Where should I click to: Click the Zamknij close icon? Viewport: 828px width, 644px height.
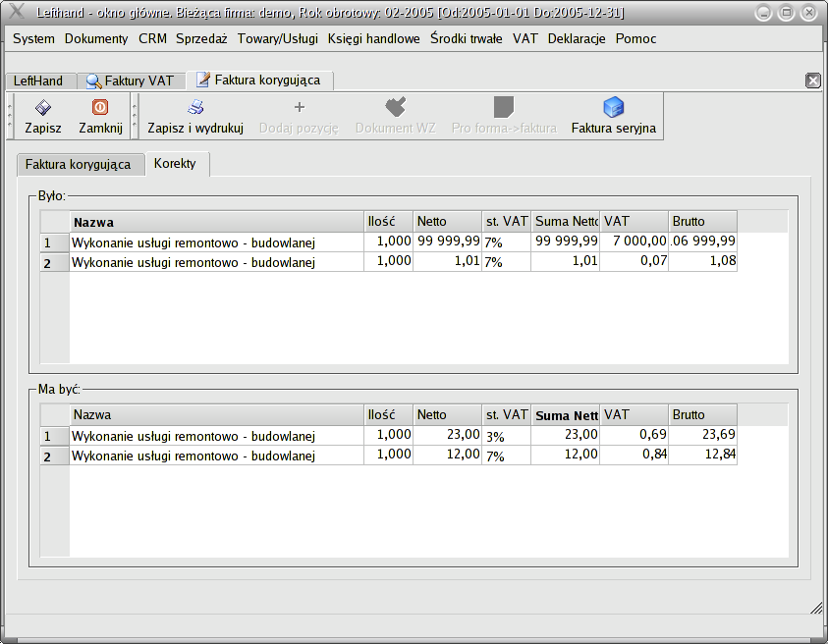click(100, 107)
